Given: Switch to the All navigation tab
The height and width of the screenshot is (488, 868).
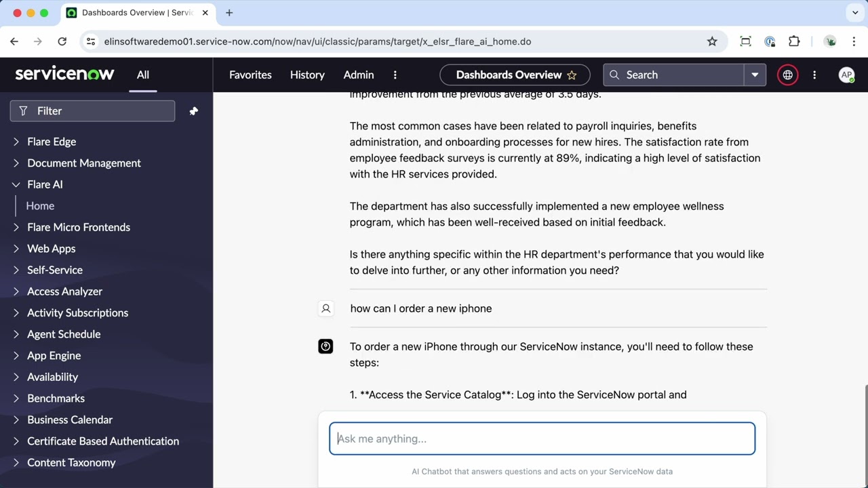Looking at the screenshot, I should 142,75.
